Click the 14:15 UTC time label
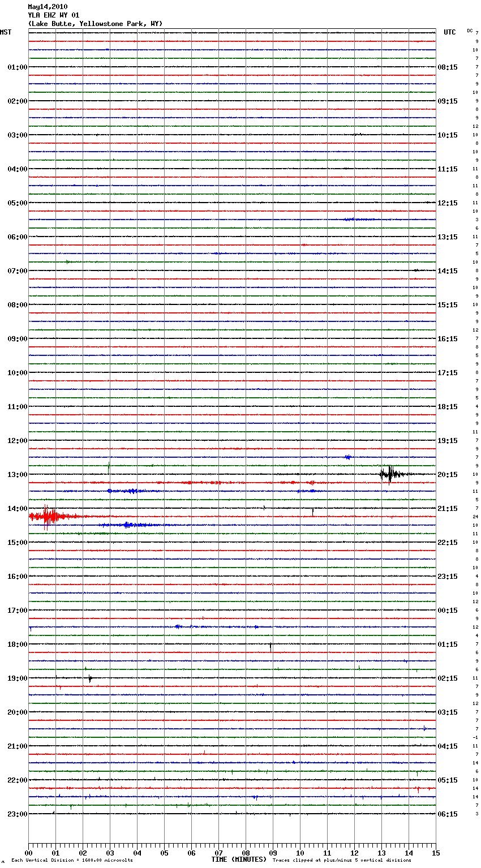Viewport: 481px width, 868px height. pyautogui.click(x=448, y=271)
